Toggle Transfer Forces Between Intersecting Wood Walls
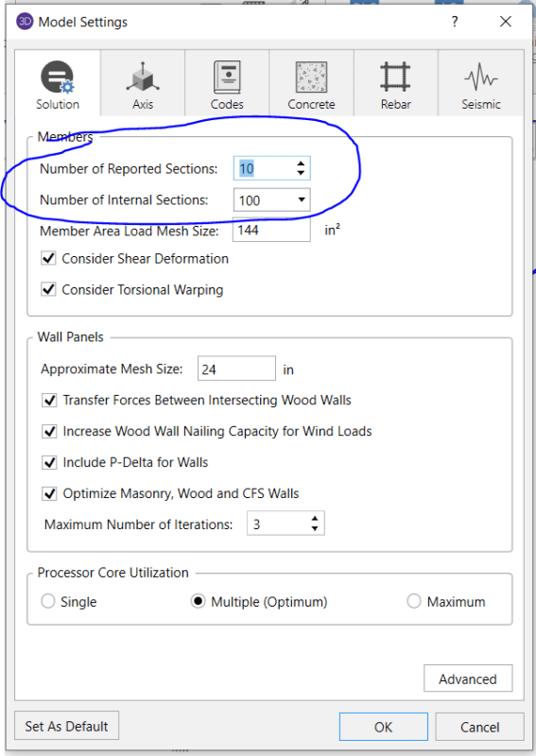Screen dimensions: 536x756 49,400
